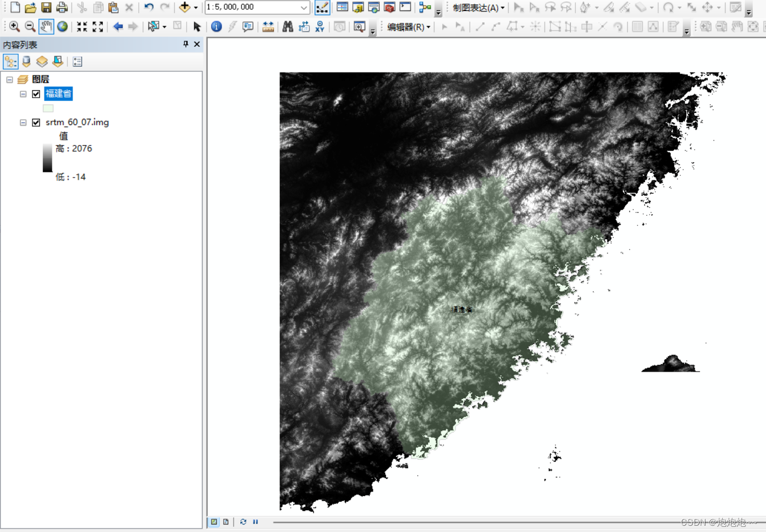Select the 图层 data frame
This screenshot has height=532, width=766.
pos(41,79)
